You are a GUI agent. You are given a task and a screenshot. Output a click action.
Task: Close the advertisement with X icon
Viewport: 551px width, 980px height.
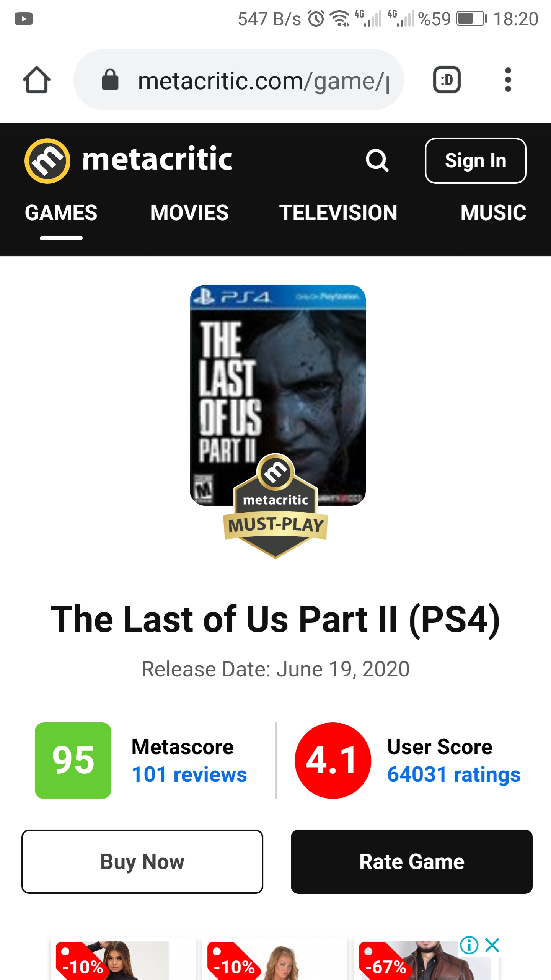coord(492,945)
